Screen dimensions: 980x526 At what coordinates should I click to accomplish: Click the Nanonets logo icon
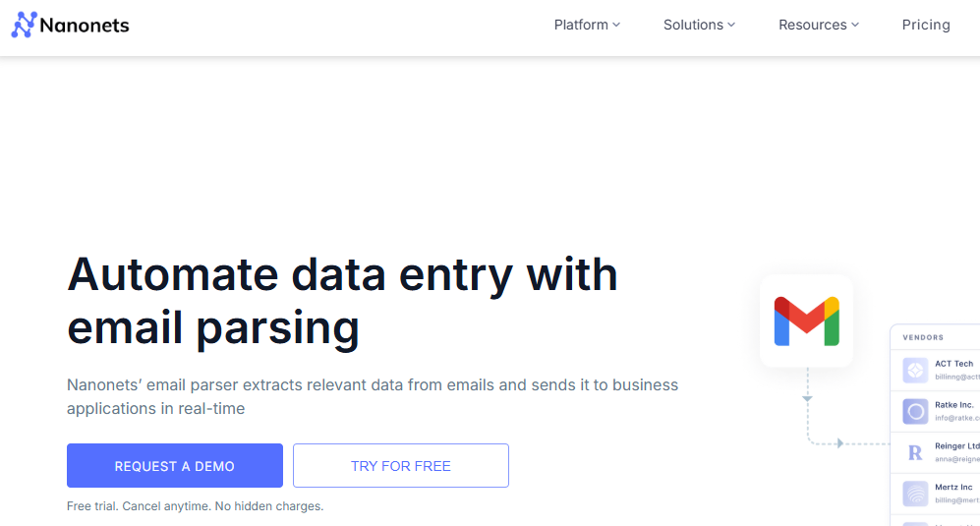pyautogui.click(x=24, y=25)
